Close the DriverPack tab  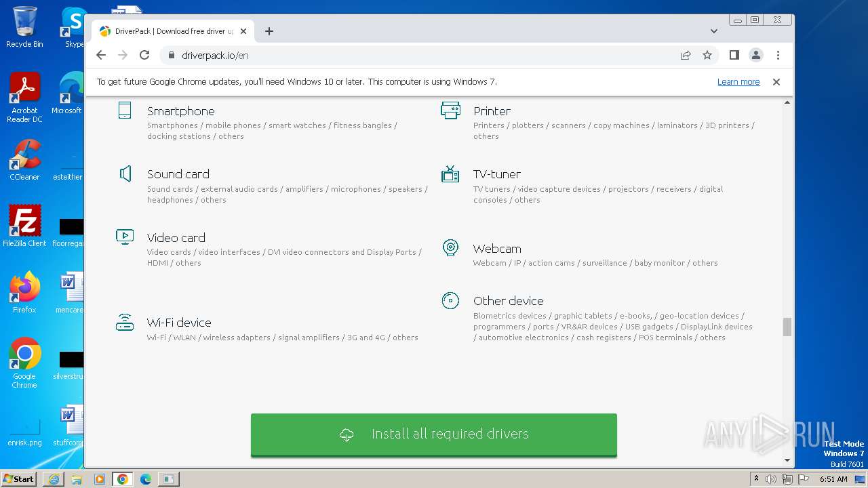243,31
